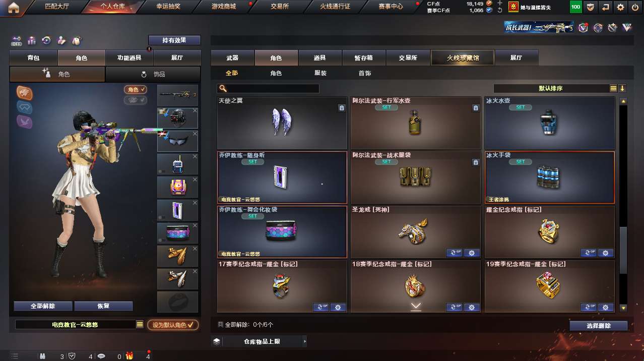Enable 设为默认角色 checkbox button
This screenshot has width=644, height=361.
(173, 325)
